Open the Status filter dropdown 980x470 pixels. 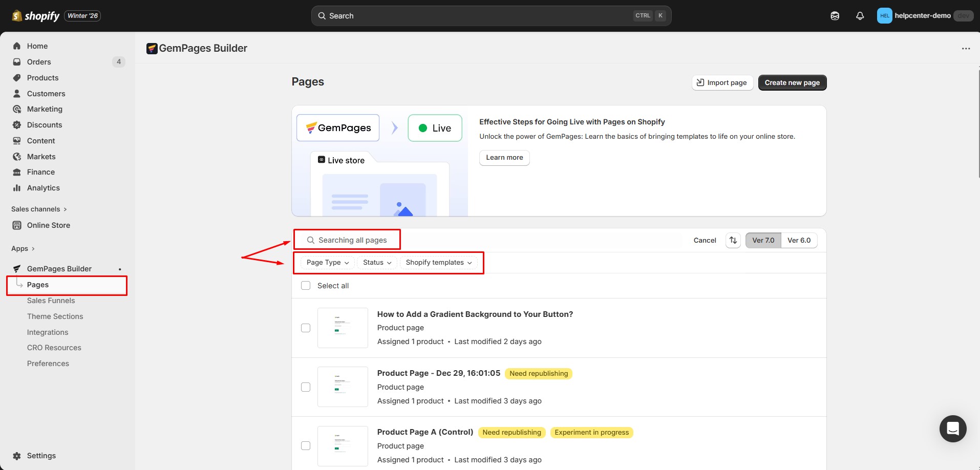coord(376,262)
